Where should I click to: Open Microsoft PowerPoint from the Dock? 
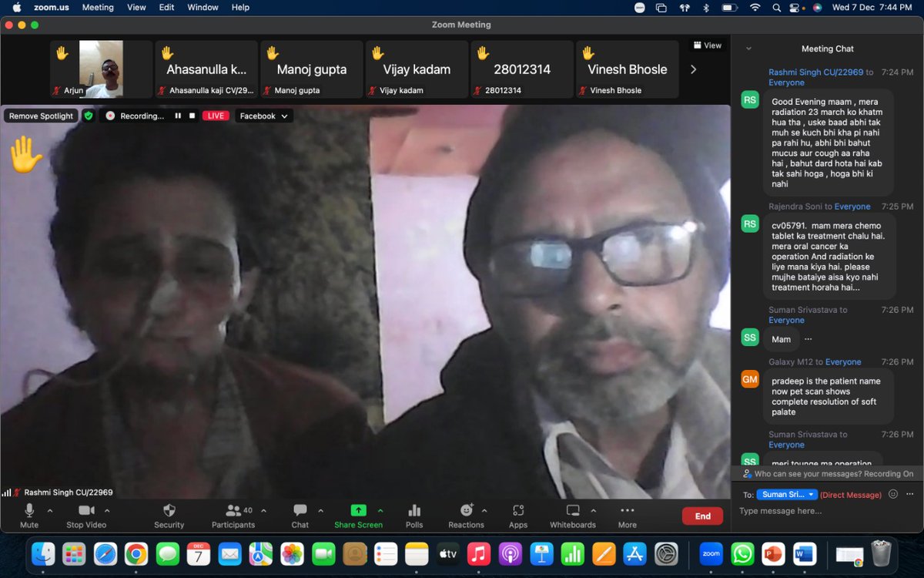point(773,553)
